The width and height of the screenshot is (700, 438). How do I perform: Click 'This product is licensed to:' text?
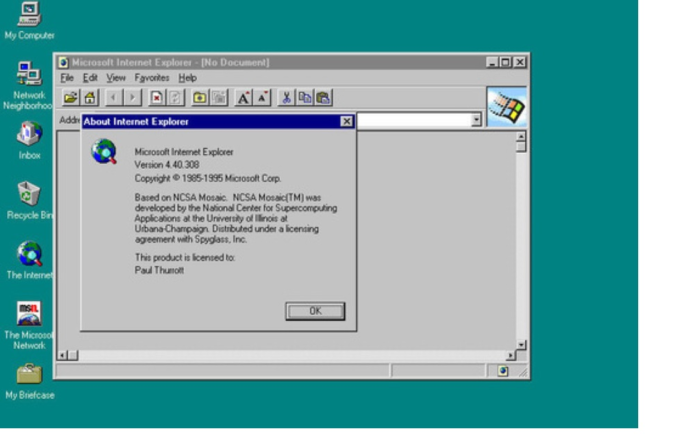click(185, 258)
